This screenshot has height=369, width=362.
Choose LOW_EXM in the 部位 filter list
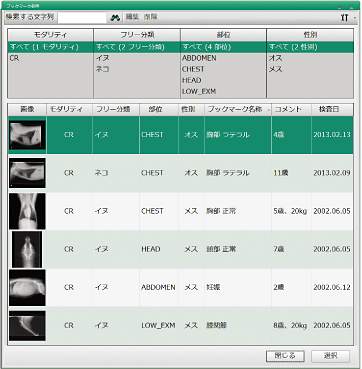223,91
